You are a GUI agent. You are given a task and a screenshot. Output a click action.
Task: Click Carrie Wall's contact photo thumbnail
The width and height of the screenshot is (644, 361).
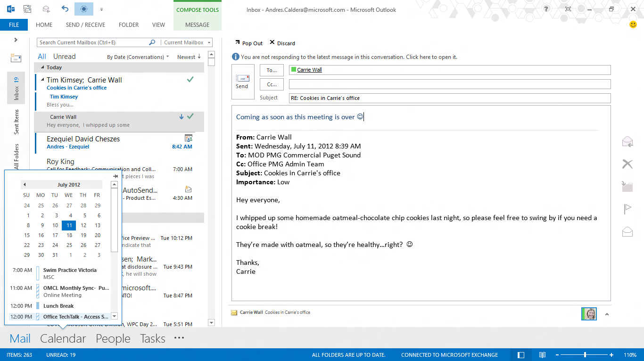[x=589, y=314]
